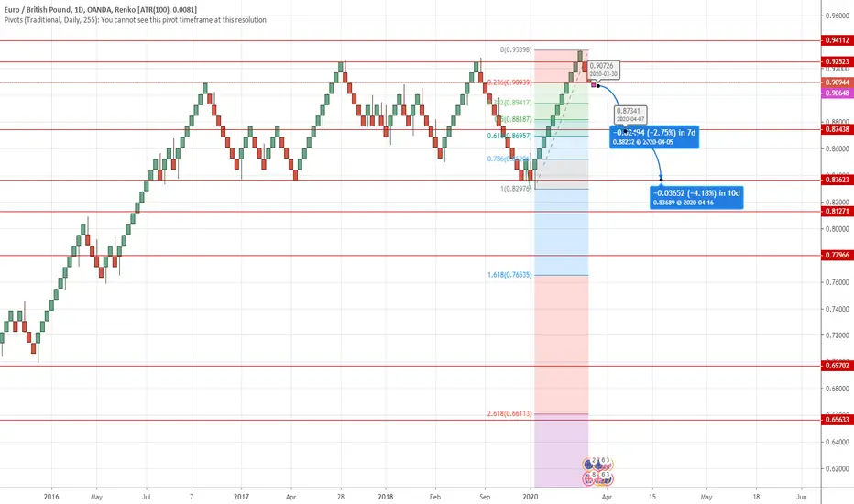The width and height of the screenshot is (854, 504).
Task: Open the leftmost UK flag economic event icon
Action: click(x=588, y=479)
